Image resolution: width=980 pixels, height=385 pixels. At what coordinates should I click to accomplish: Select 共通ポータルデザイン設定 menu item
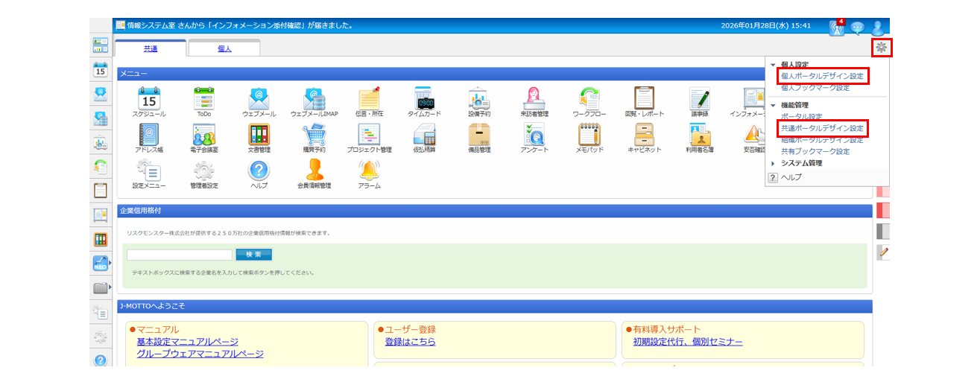pos(822,128)
